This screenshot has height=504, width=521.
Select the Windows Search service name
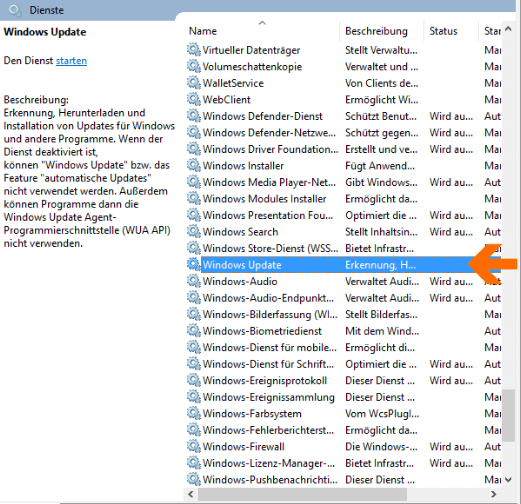[240, 232]
